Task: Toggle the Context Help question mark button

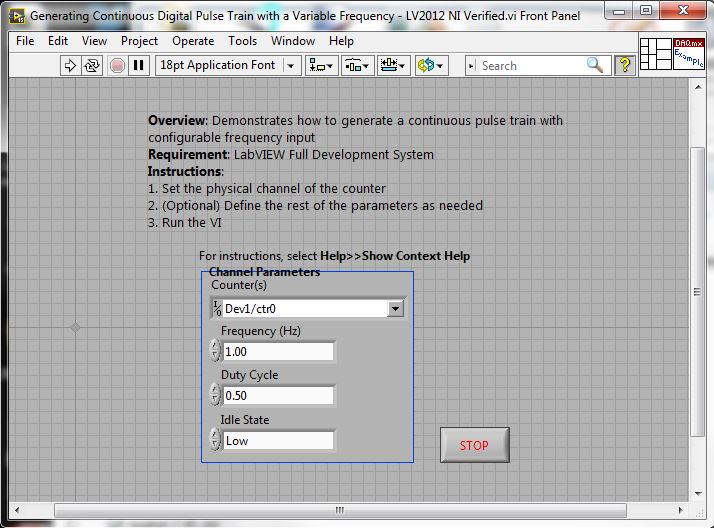Action: 625,66
